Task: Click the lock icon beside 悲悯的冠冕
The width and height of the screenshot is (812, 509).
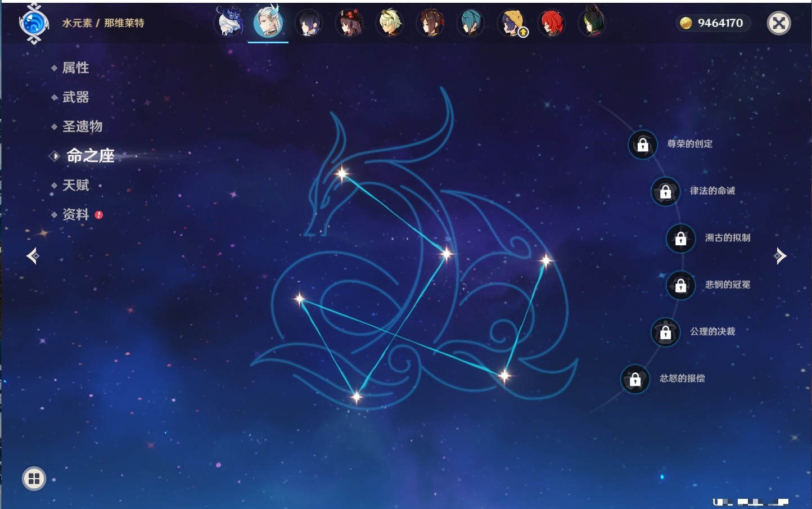Action: pyautogui.click(x=681, y=285)
